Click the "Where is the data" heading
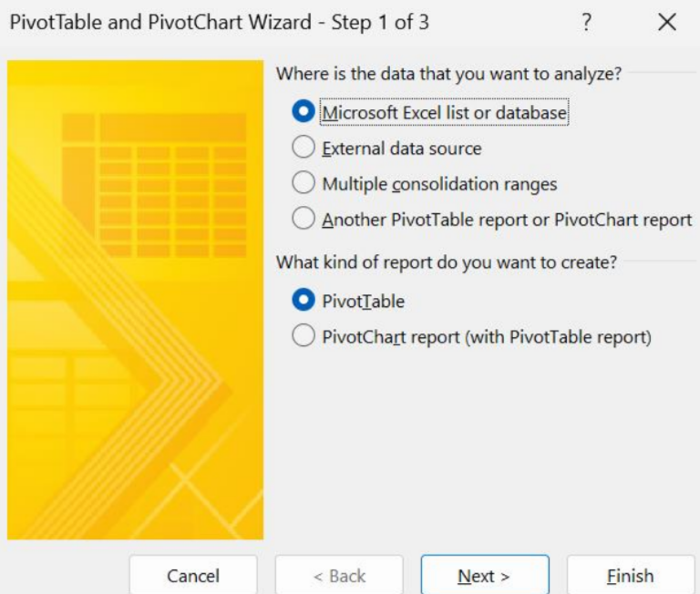Screen dimensions: 700x594 tap(448, 74)
